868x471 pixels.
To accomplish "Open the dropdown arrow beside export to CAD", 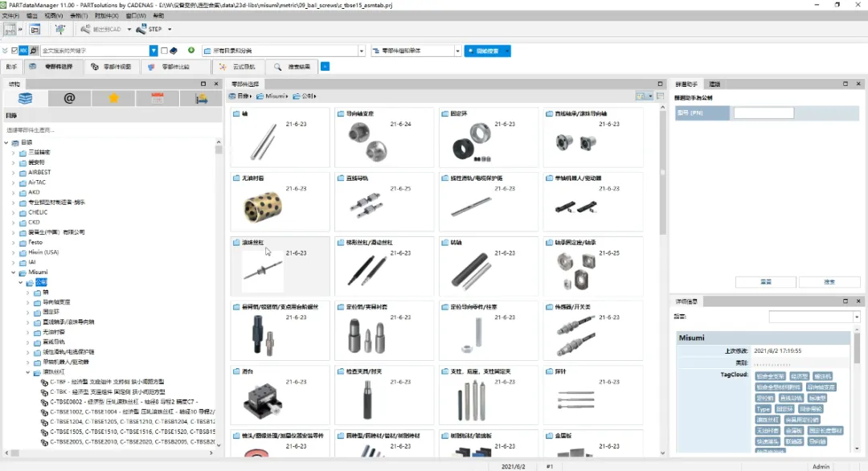I will click(x=129, y=29).
